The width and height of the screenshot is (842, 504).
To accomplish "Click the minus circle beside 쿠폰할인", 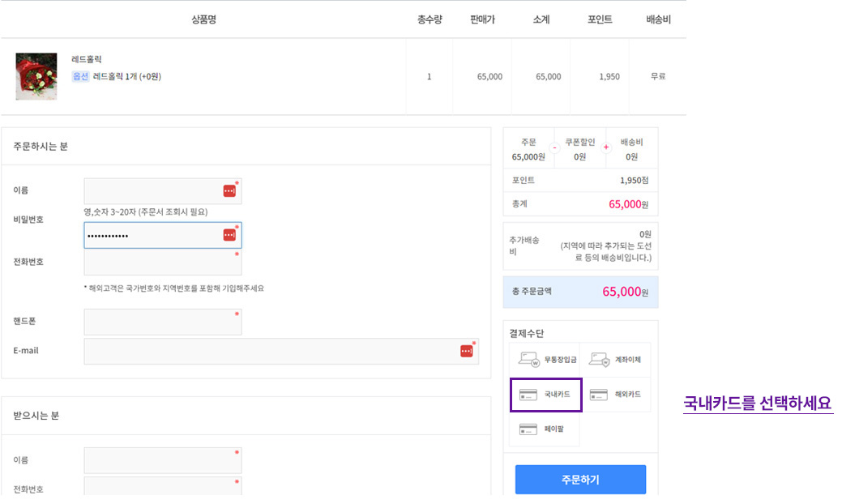I will [x=554, y=147].
